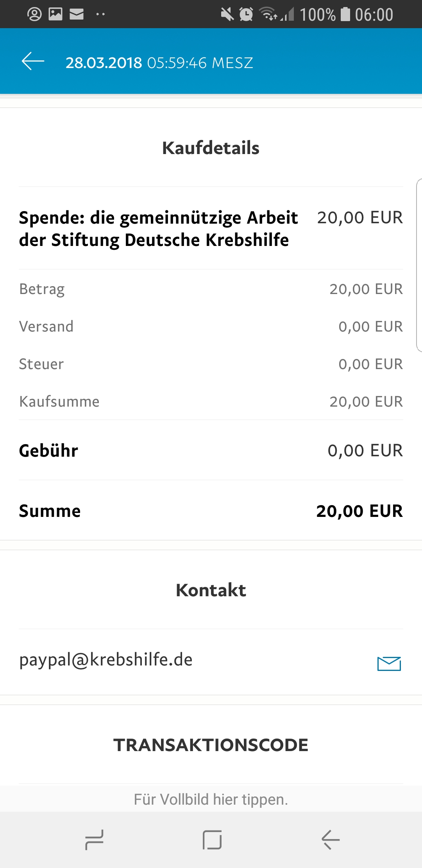The width and height of the screenshot is (422, 868).
Task: Tap the transaction date 28.03.2018 in header
Action: 104,63
